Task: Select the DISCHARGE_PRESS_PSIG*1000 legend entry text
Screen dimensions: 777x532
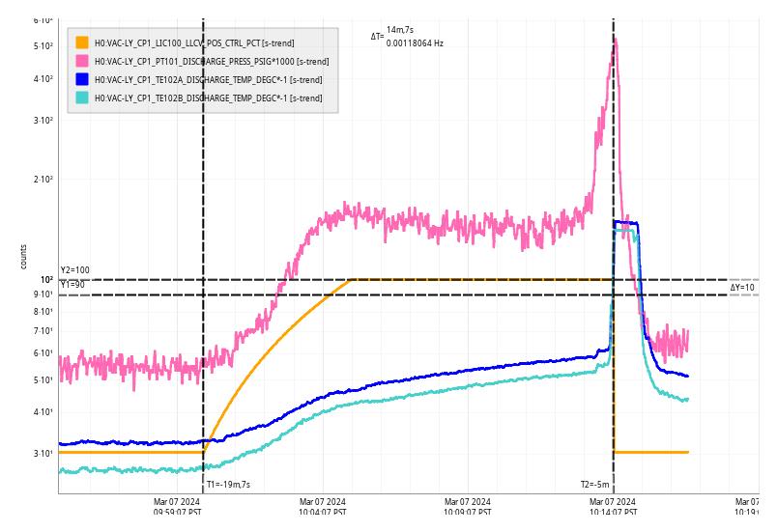Action: (x=212, y=61)
